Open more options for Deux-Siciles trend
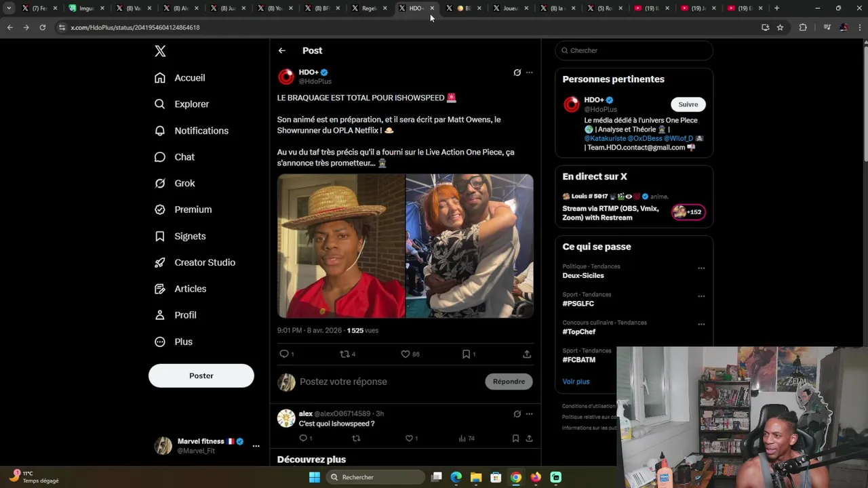The image size is (868, 488). [701, 268]
